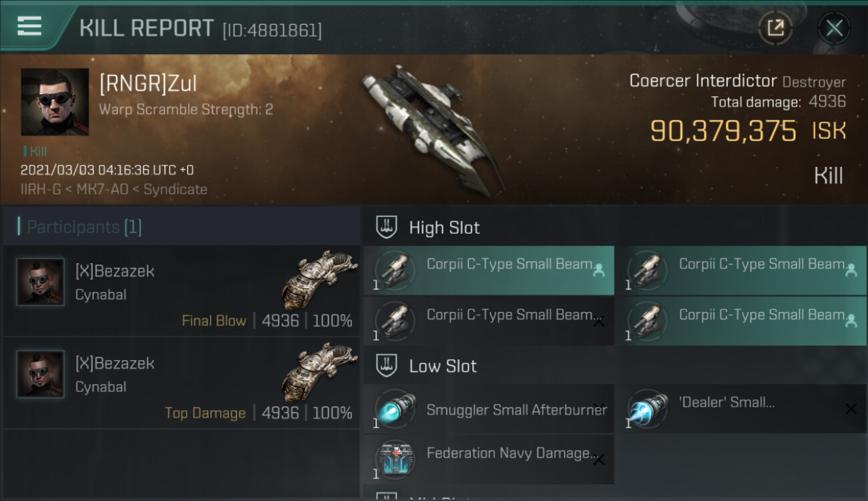The image size is (868, 501).
Task: Click the Coercer Interdictor ship image
Action: coord(433,130)
